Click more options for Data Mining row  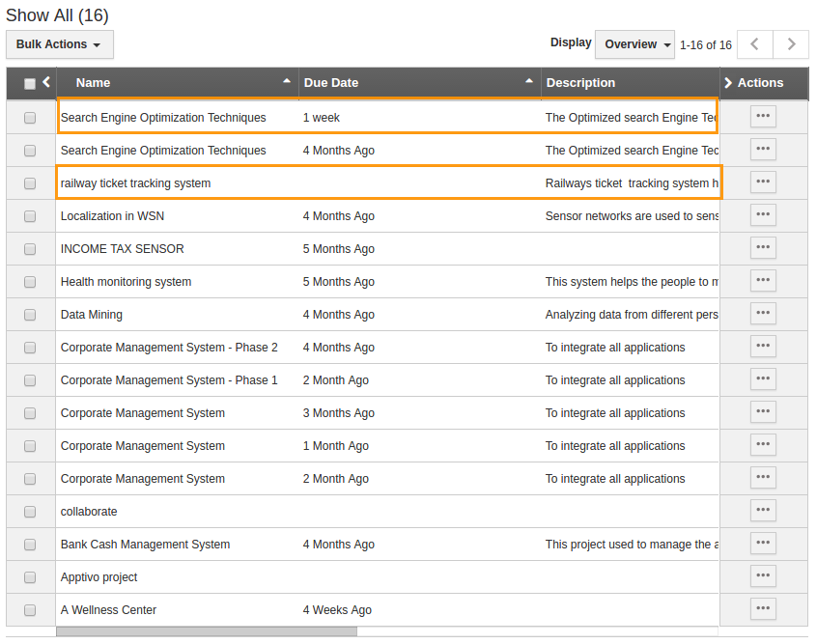click(x=763, y=314)
